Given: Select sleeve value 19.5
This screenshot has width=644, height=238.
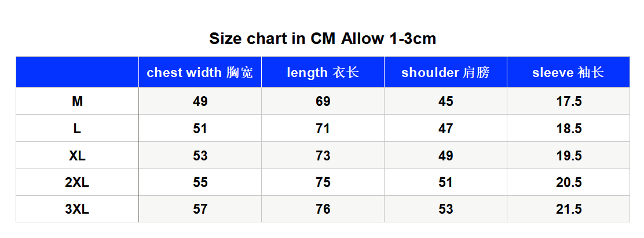Looking at the screenshot, I should (x=569, y=156).
